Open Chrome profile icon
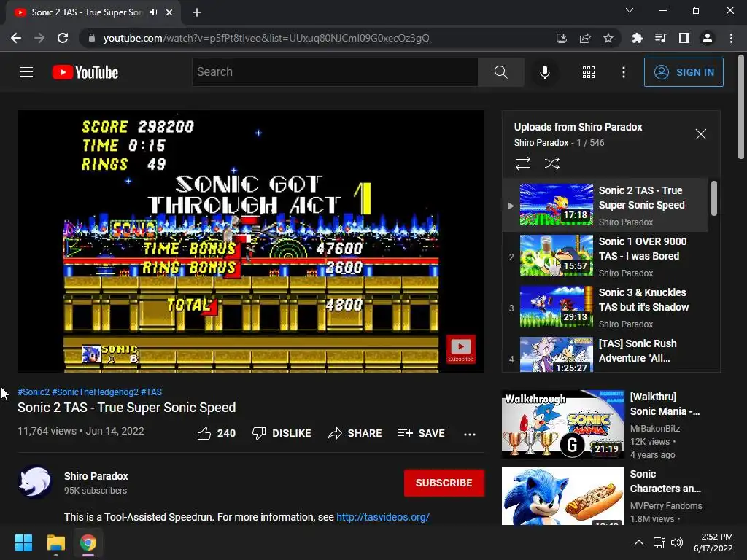The width and height of the screenshot is (747, 560). coord(708,38)
